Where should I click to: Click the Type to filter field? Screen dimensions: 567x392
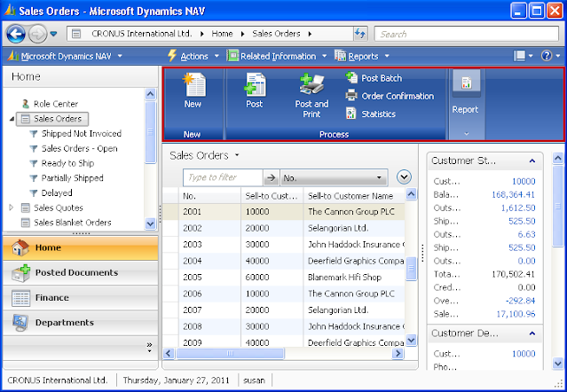(x=223, y=177)
